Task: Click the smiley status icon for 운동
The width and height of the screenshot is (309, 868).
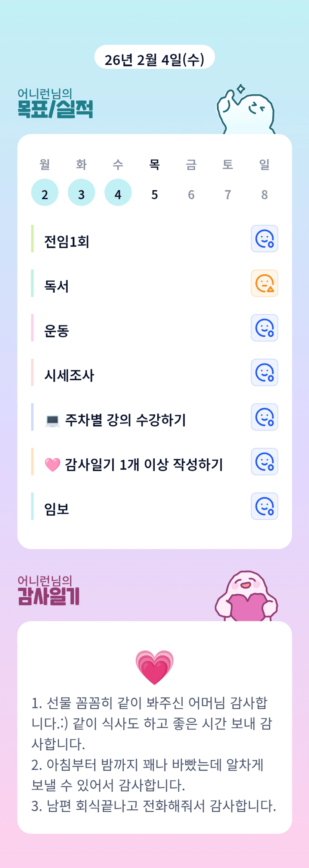Action: coord(264,328)
